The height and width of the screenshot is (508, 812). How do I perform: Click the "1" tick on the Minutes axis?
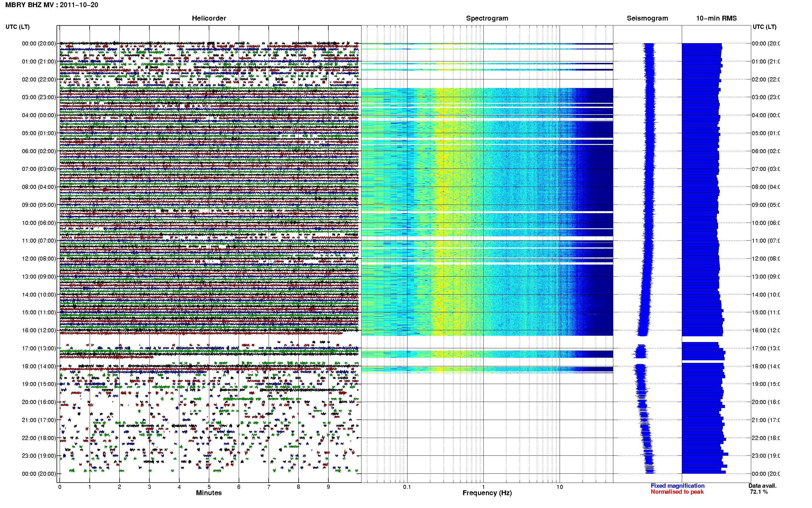pyautogui.click(x=90, y=487)
